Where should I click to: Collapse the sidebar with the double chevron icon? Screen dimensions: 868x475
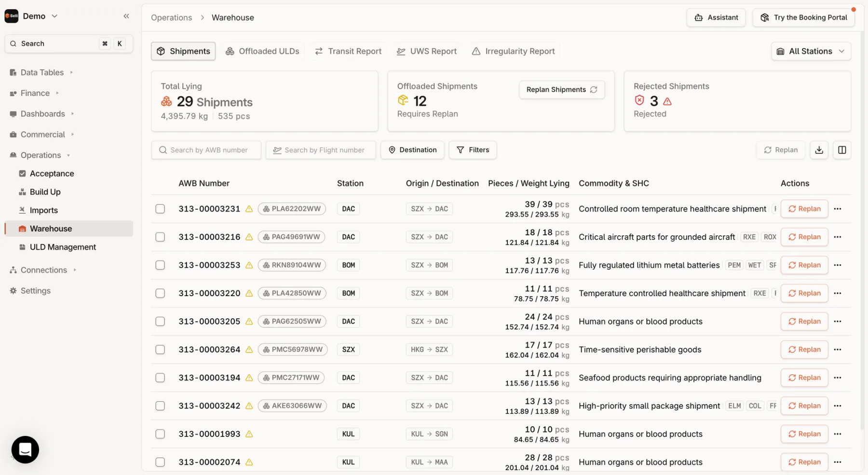tap(126, 16)
